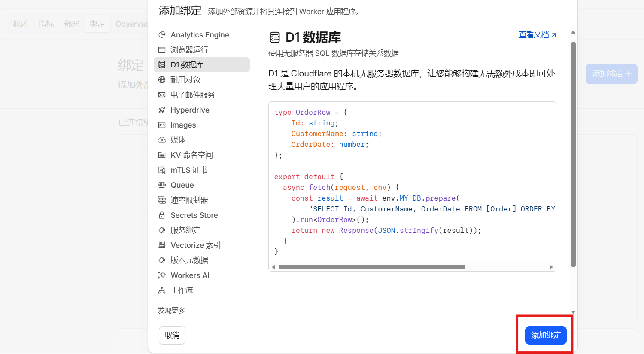The height and width of the screenshot is (354, 644).
Task: Click the 发现更多 heading in sidebar
Action: click(171, 310)
